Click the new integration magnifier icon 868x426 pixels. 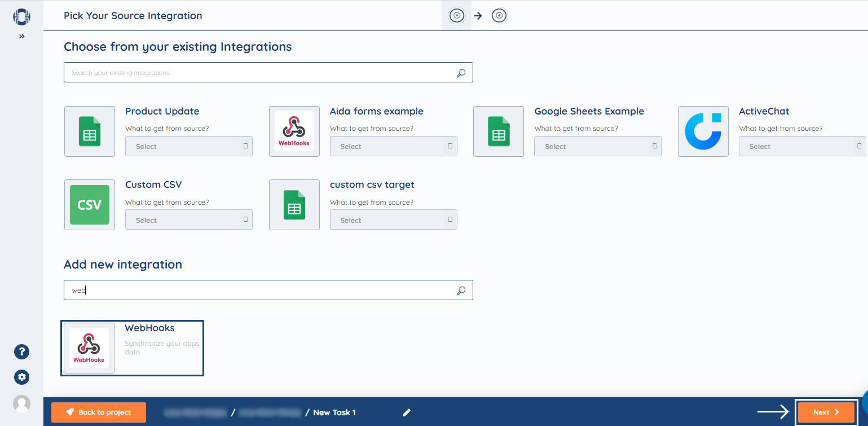pyautogui.click(x=461, y=291)
